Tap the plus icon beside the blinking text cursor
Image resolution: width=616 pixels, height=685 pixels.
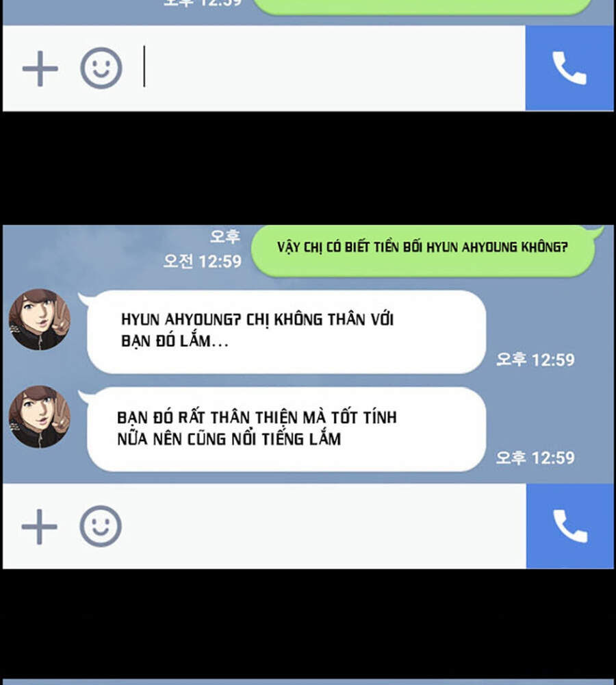pyautogui.click(x=40, y=68)
